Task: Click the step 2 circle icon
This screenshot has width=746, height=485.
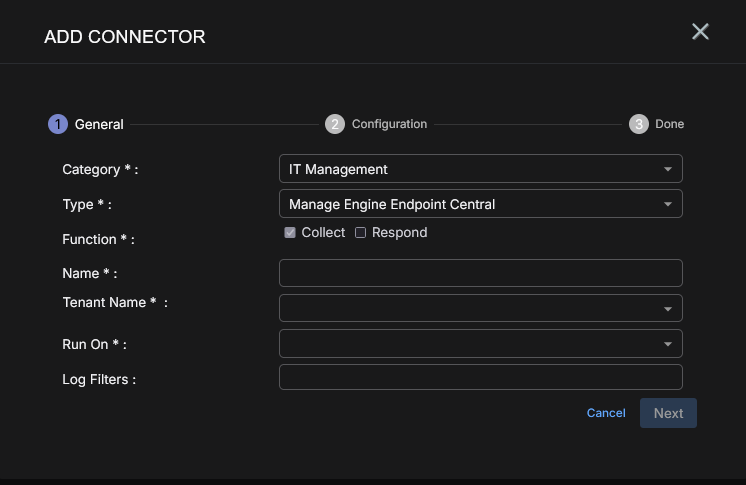Action: tap(335, 124)
